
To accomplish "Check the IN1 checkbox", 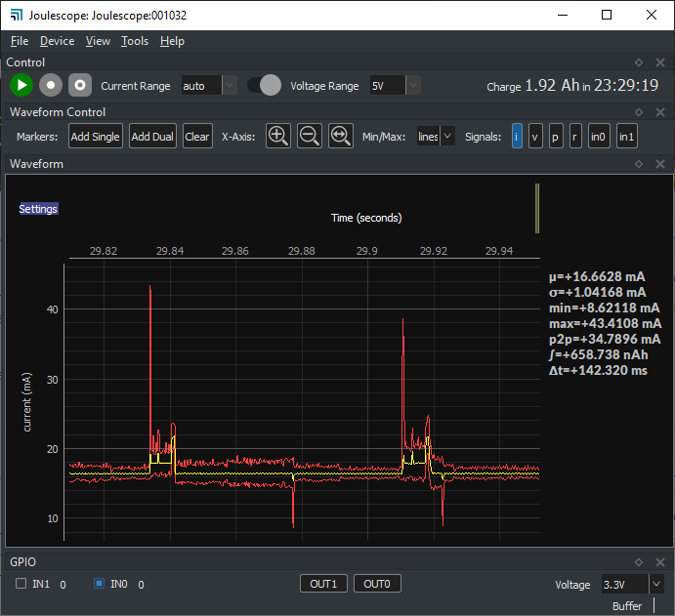I will point(21,584).
